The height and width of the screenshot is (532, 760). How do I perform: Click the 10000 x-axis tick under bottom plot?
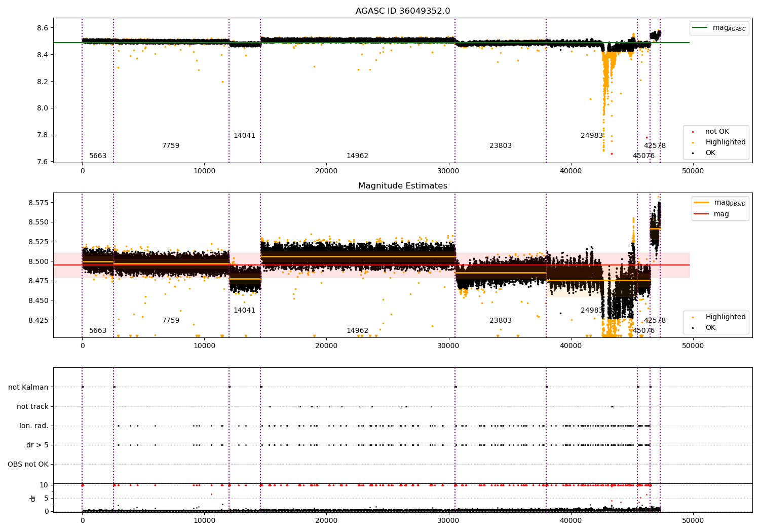click(204, 521)
